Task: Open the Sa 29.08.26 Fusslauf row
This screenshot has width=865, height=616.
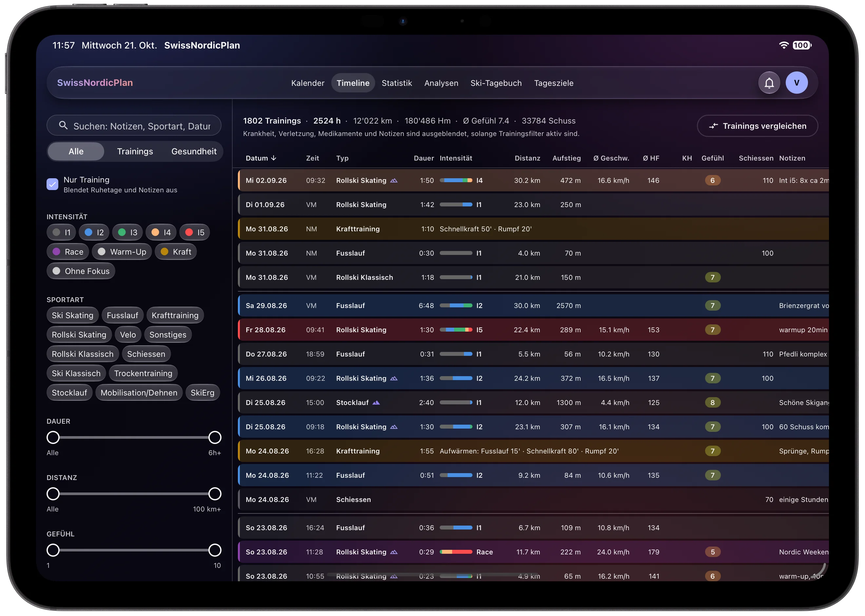Action: pyautogui.click(x=533, y=306)
